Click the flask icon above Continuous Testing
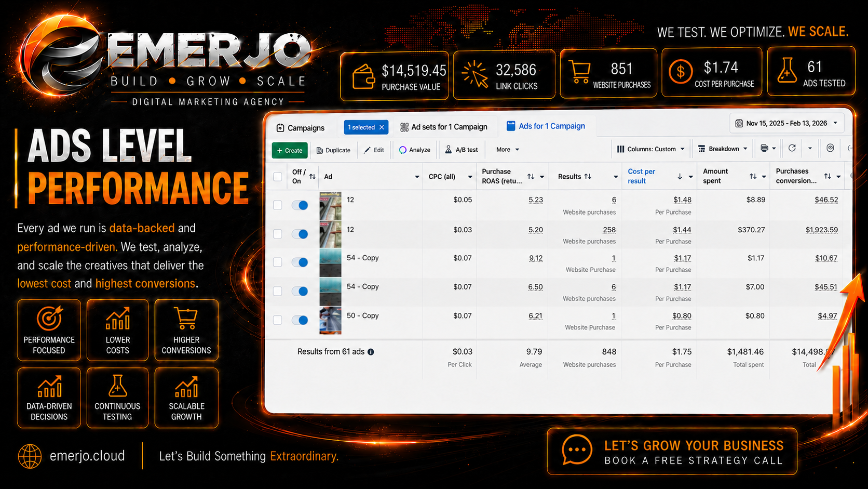 [x=117, y=386]
